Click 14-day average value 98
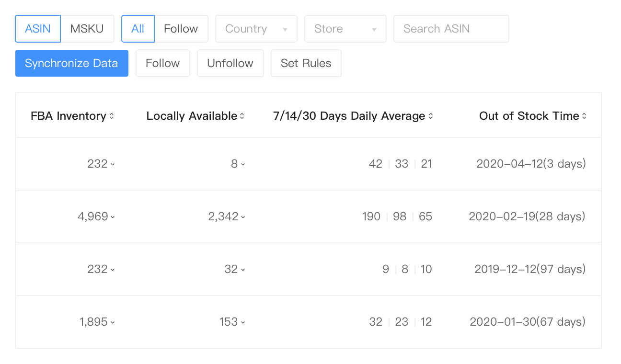The width and height of the screenshot is (621, 364). pyautogui.click(x=400, y=216)
